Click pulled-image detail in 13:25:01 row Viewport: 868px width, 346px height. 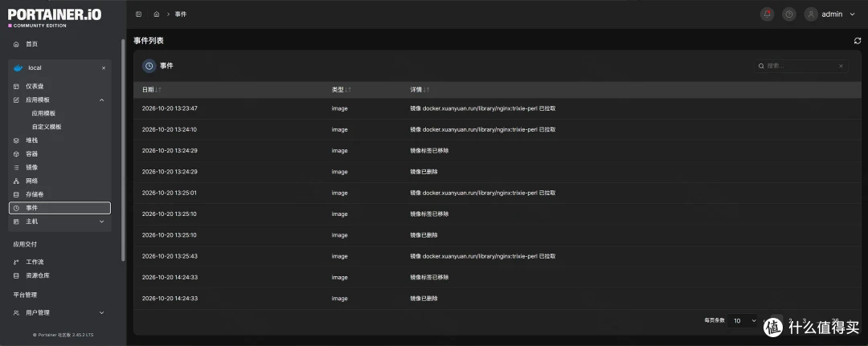coord(483,193)
